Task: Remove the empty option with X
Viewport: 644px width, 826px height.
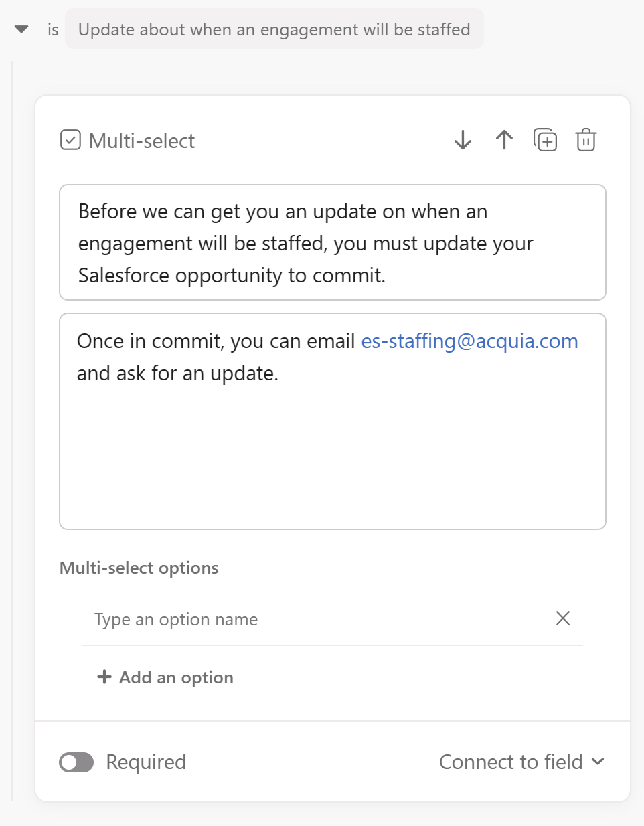Action: 563,618
